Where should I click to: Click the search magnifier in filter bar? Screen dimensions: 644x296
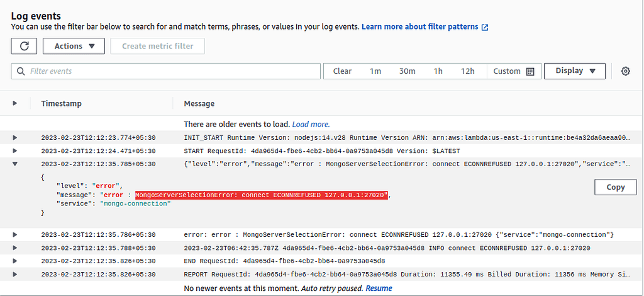point(21,71)
